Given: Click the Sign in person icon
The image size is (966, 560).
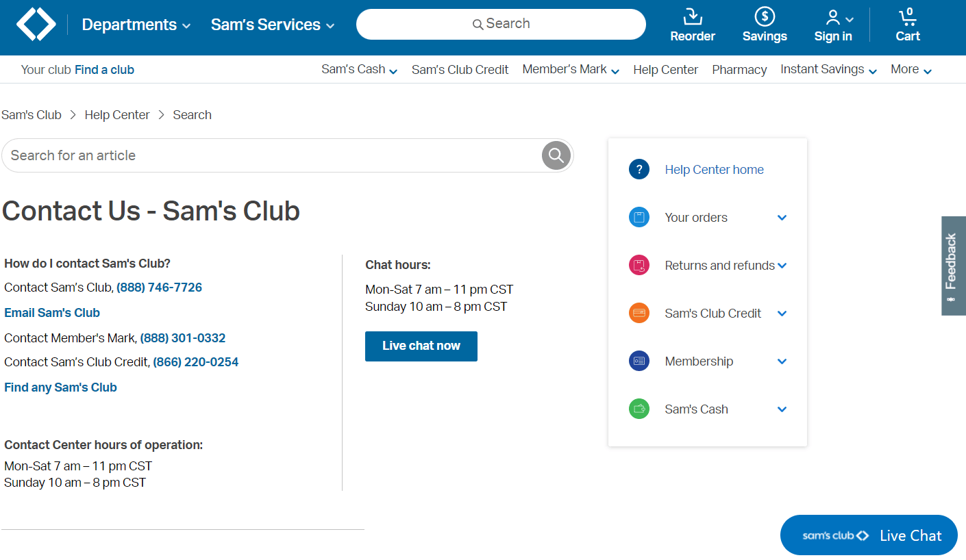Looking at the screenshot, I should click(833, 17).
